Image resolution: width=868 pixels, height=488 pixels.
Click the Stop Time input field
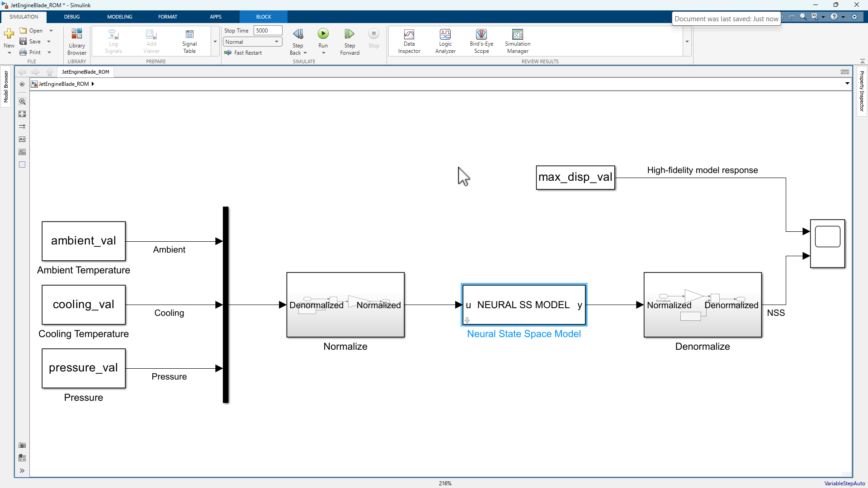[x=268, y=31]
